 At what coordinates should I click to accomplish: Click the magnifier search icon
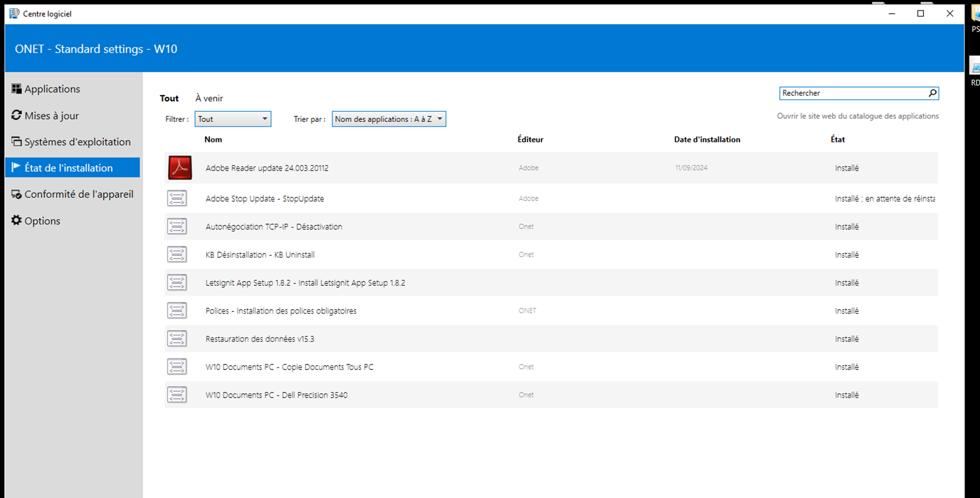tap(932, 93)
